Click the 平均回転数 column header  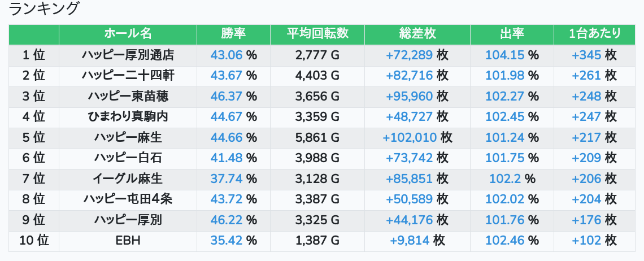point(317,34)
